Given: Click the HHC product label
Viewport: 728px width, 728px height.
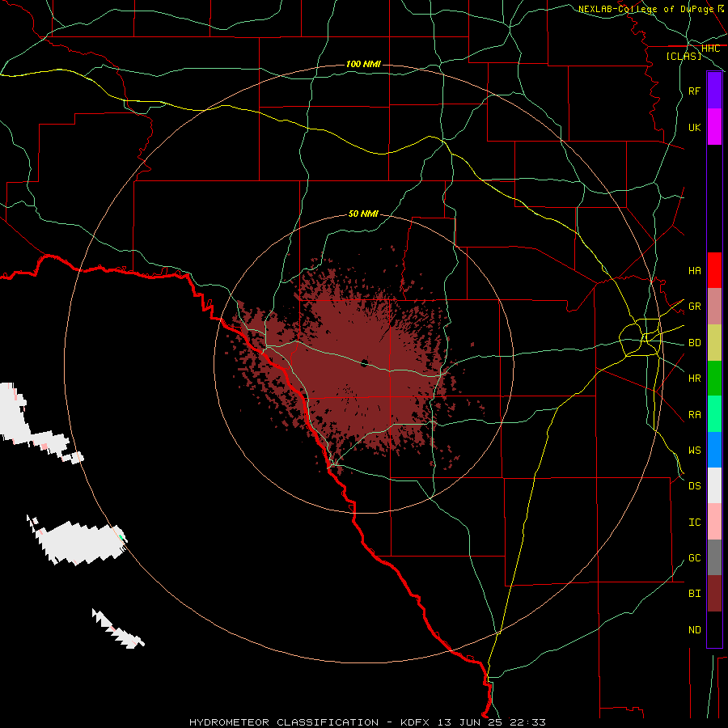Looking at the screenshot, I should [710, 49].
